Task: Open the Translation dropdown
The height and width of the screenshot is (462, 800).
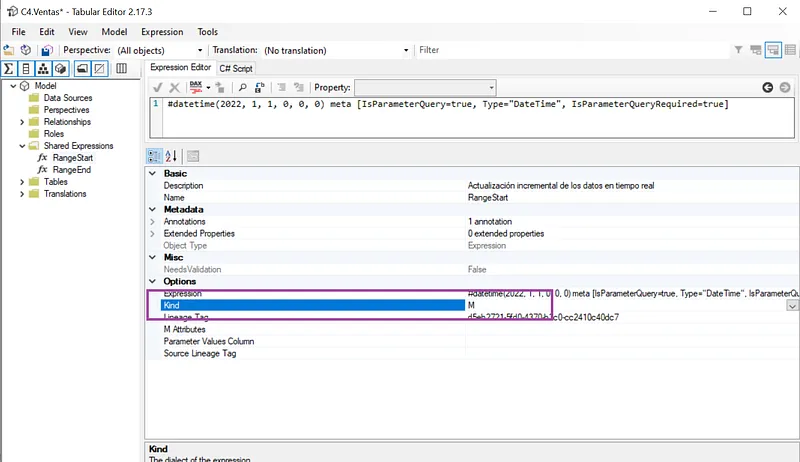Action: point(406,50)
